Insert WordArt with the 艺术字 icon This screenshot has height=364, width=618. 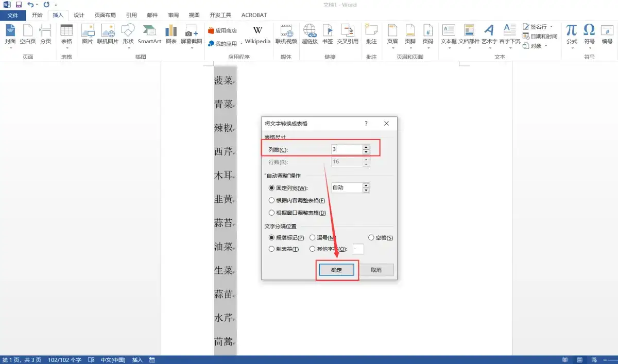(x=489, y=35)
